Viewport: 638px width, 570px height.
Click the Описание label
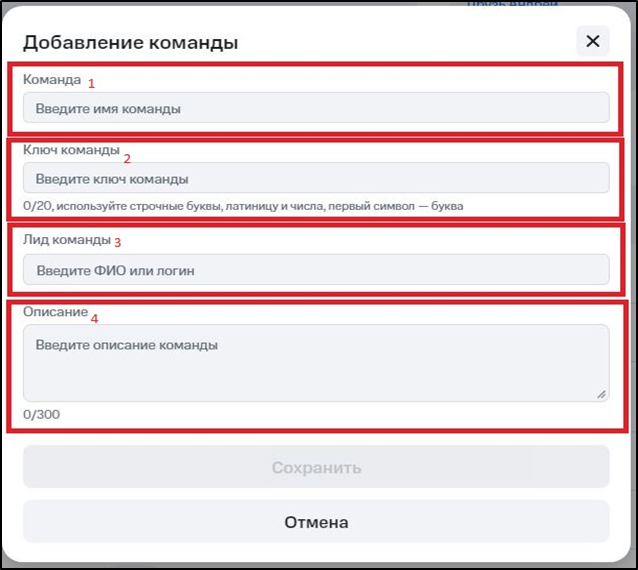tap(55, 312)
